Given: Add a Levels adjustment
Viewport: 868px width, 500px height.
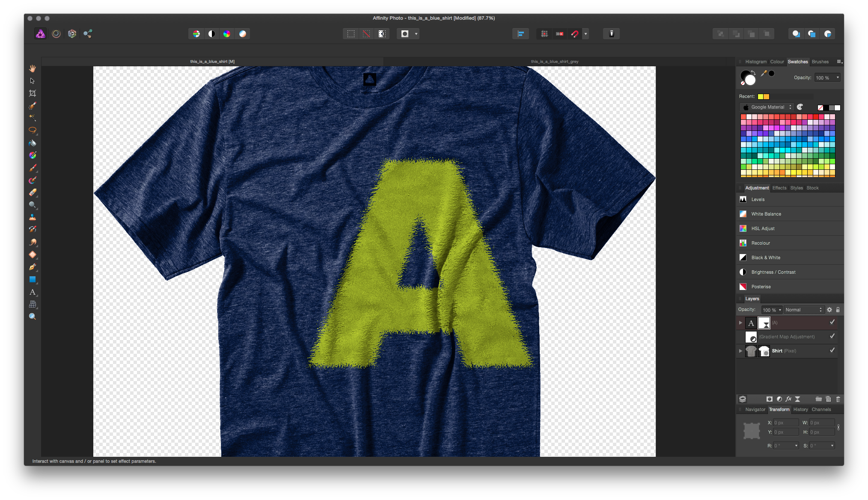Looking at the screenshot, I should point(790,199).
